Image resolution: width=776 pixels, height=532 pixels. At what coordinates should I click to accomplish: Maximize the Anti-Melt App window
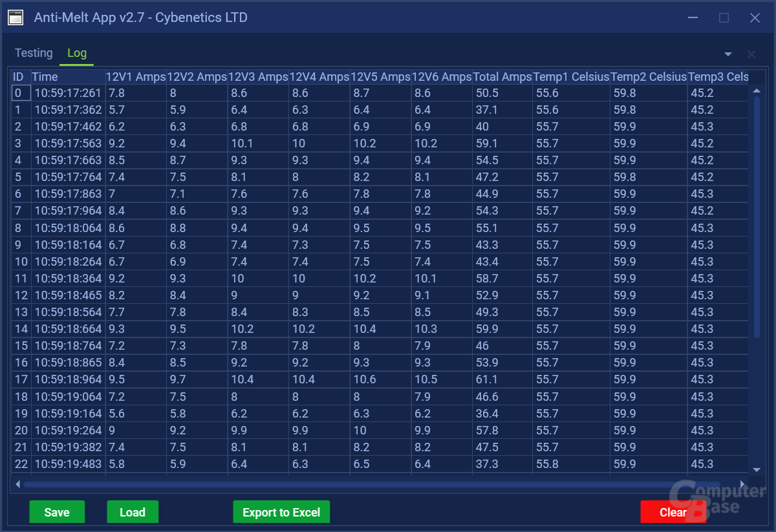(724, 17)
